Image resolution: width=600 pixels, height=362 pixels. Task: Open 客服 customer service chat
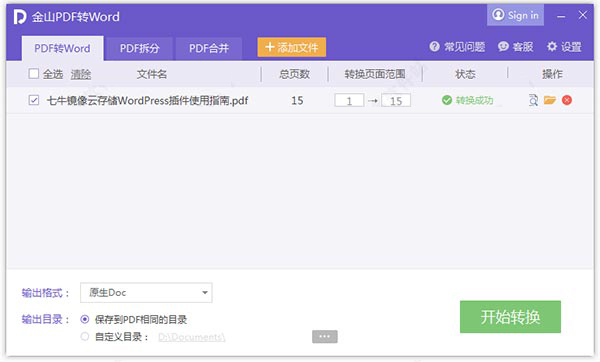[x=515, y=47]
